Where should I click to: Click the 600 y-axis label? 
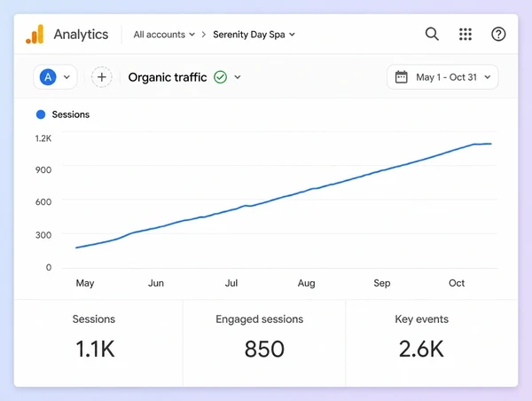coord(43,202)
